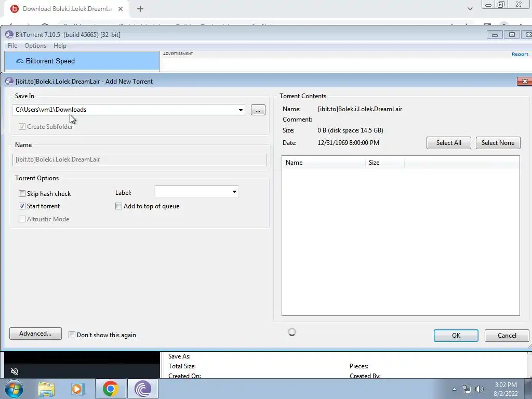Expand the Save In path dropdown
This screenshot has height=399, width=532.
coord(241,110)
